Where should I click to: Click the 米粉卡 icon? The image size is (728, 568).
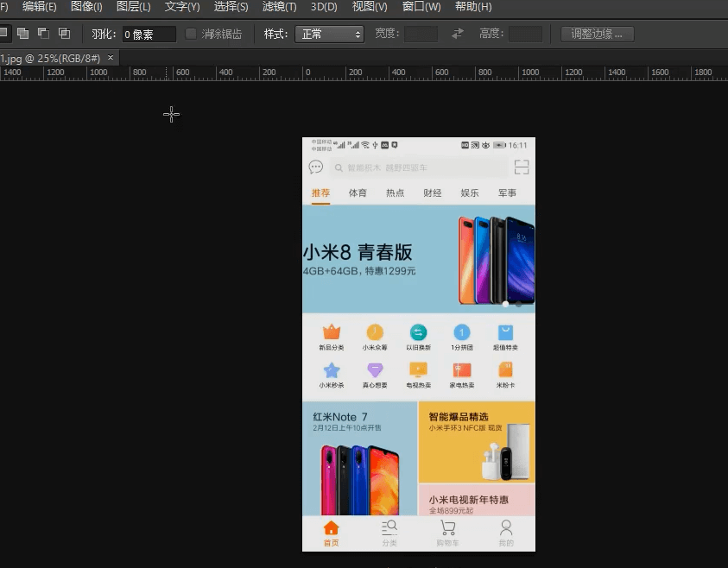(x=505, y=370)
